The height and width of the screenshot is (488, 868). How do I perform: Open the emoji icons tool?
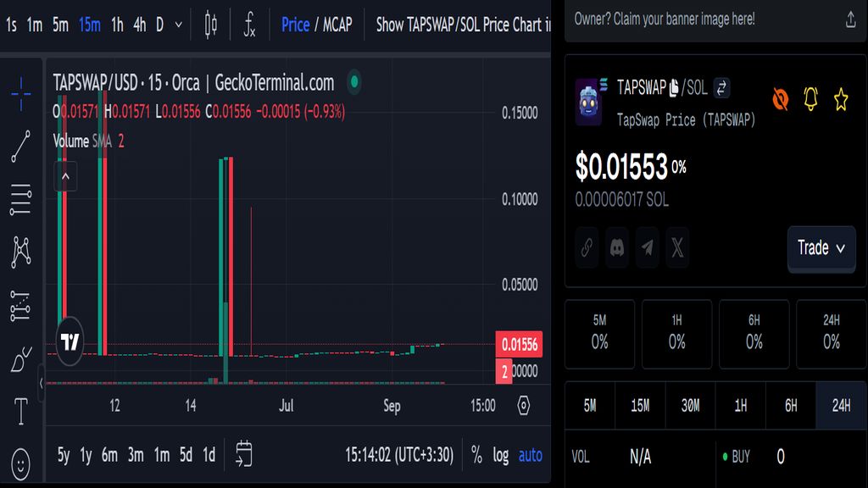pos(21,463)
